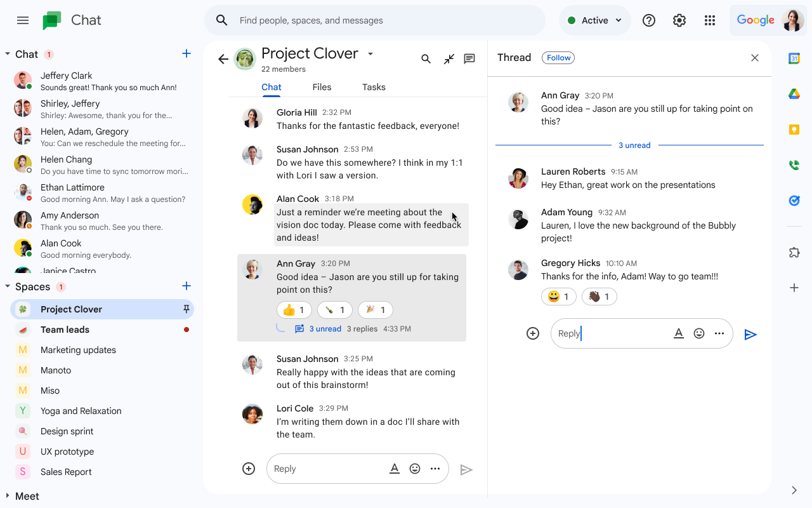The image size is (812, 508).
Task: Open text formatting in thread reply box
Action: (679, 333)
